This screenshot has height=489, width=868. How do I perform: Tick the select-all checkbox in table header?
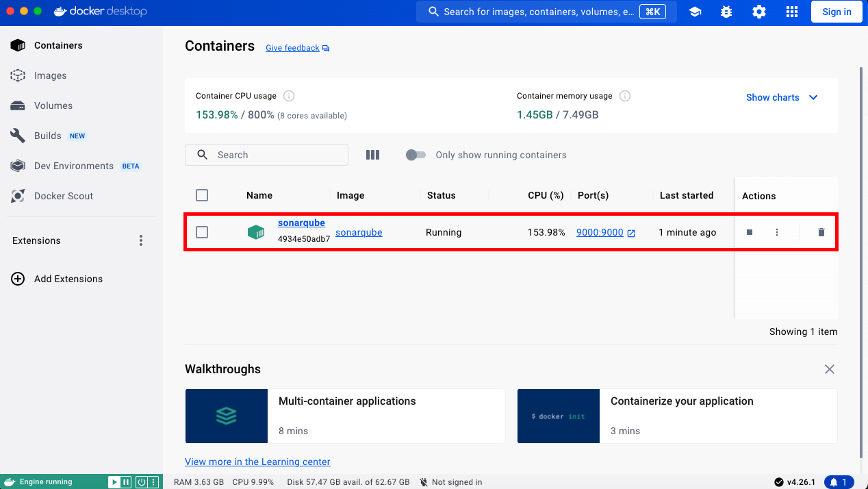(x=202, y=195)
